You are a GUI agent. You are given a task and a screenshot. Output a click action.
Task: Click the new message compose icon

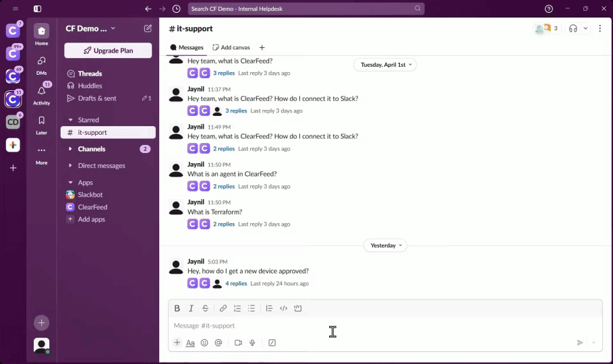(148, 28)
